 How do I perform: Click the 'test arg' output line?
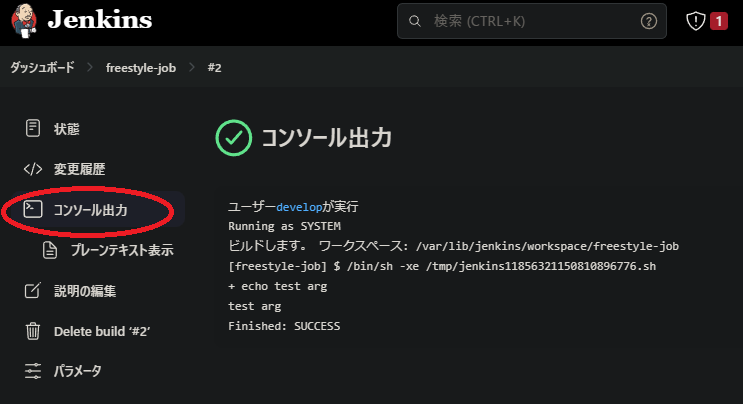tap(254, 306)
